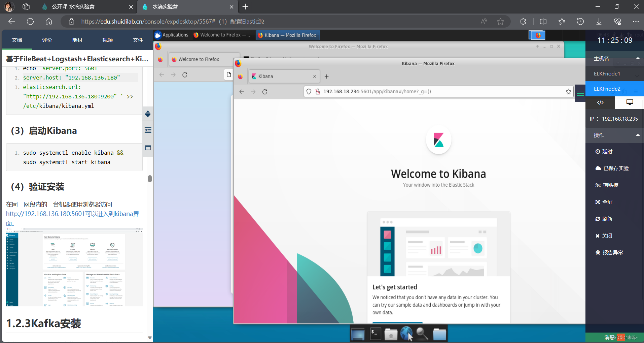Switch to 随材 tab
Screen dimensions: 644x343
pos(77,40)
